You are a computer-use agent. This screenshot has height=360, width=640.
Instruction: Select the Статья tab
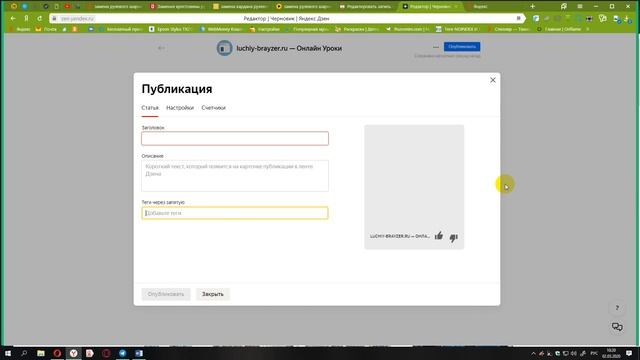click(x=150, y=108)
